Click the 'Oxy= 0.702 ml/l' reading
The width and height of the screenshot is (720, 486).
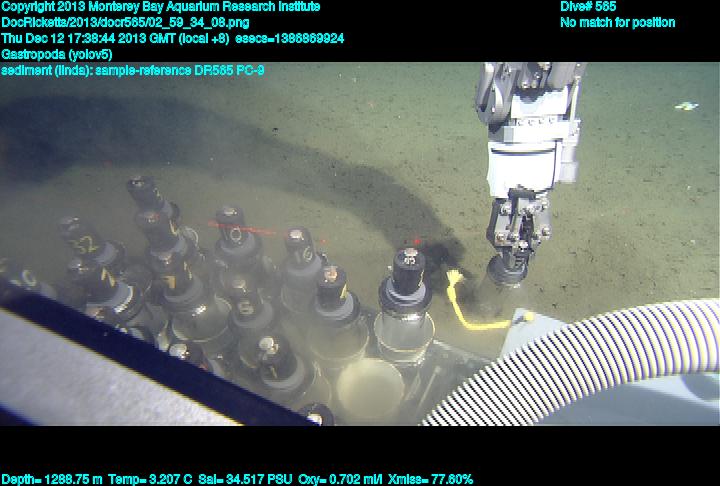[340, 480]
